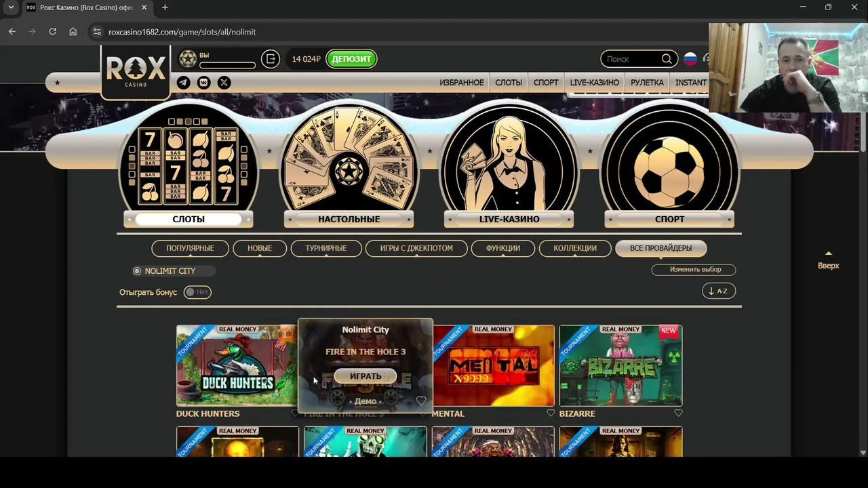
Task: Open ИЗБРАННОЕ in the top menu
Action: [462, 83]
